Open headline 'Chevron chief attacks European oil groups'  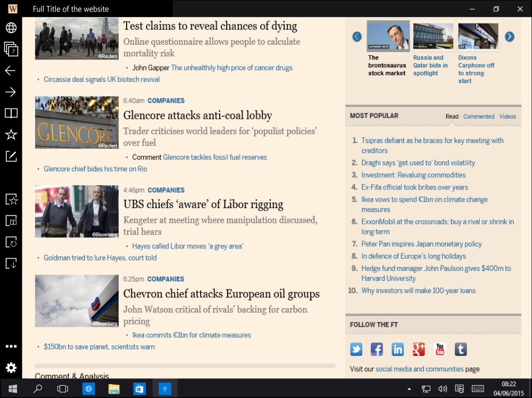pyautogui.click(x=221, y=294)
